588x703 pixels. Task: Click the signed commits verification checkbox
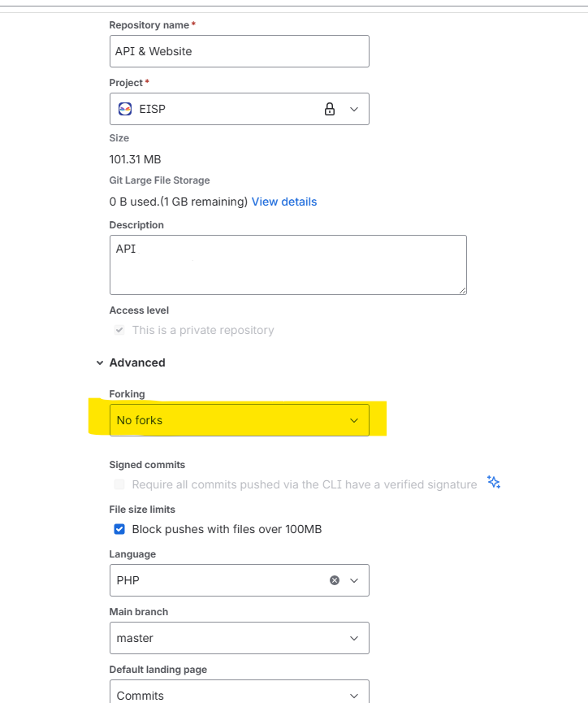(x=119, y=484)
